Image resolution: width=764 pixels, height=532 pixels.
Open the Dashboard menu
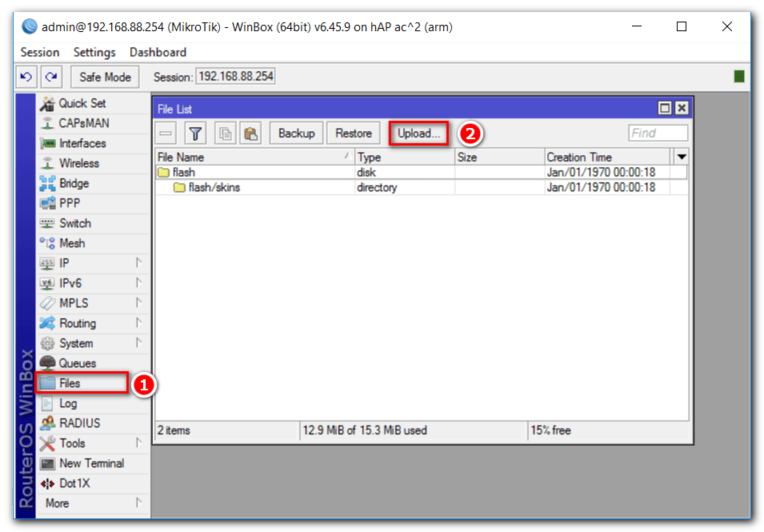(158, 52)
